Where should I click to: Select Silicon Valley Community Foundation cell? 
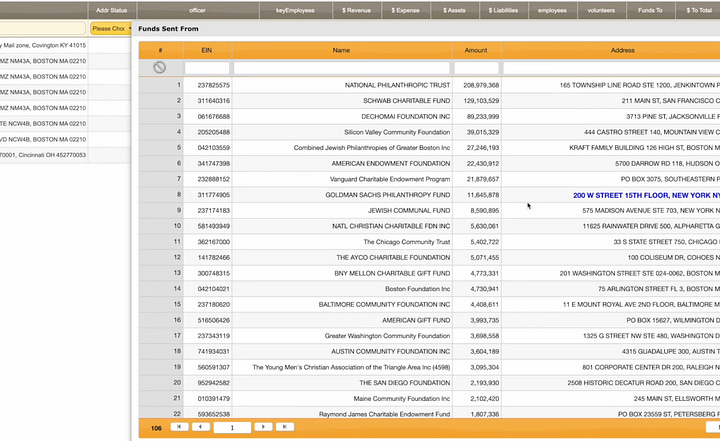(x=342, y=132)
